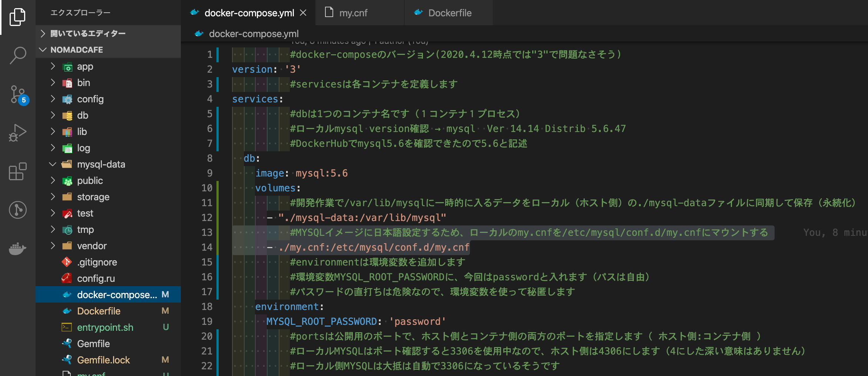Click the Gemfile file icon
Screen dimensions: 868x376
click(x=67, y=343)
